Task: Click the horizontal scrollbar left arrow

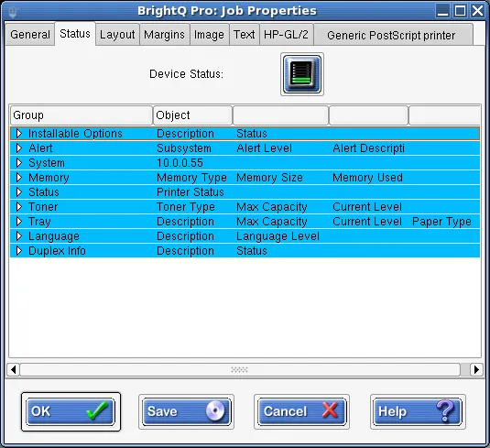Action: (14, 369)
